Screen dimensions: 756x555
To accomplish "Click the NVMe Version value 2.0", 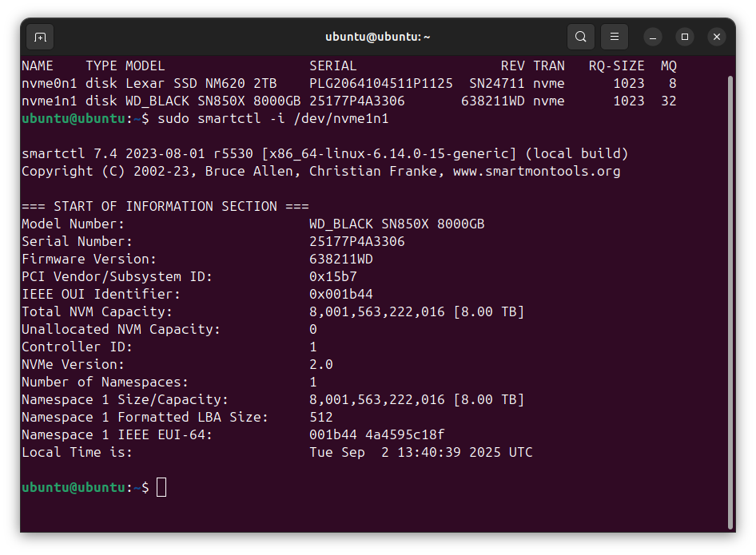I will tap(321, 364).
